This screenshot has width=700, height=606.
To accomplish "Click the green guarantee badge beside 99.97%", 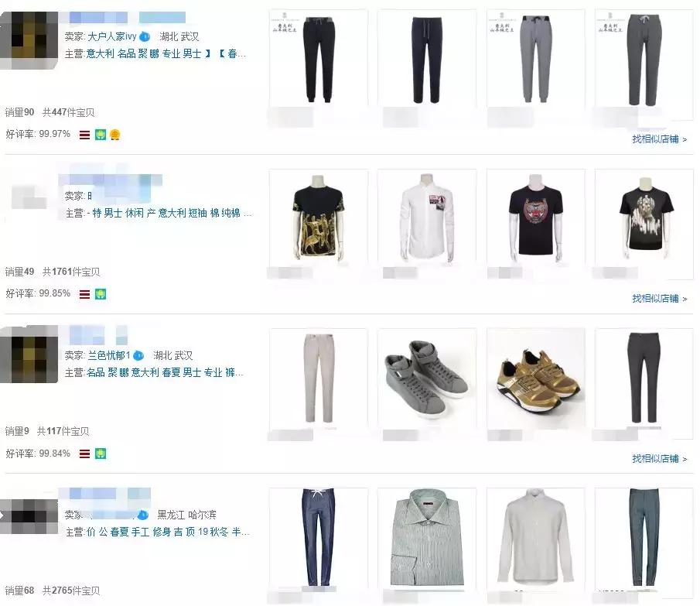I will coord(101,135).
